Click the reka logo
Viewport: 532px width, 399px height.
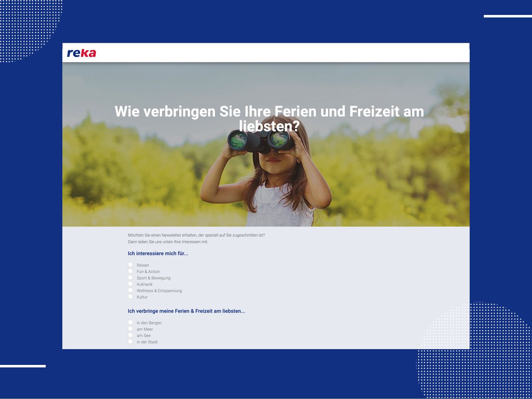tap(81, 53)
